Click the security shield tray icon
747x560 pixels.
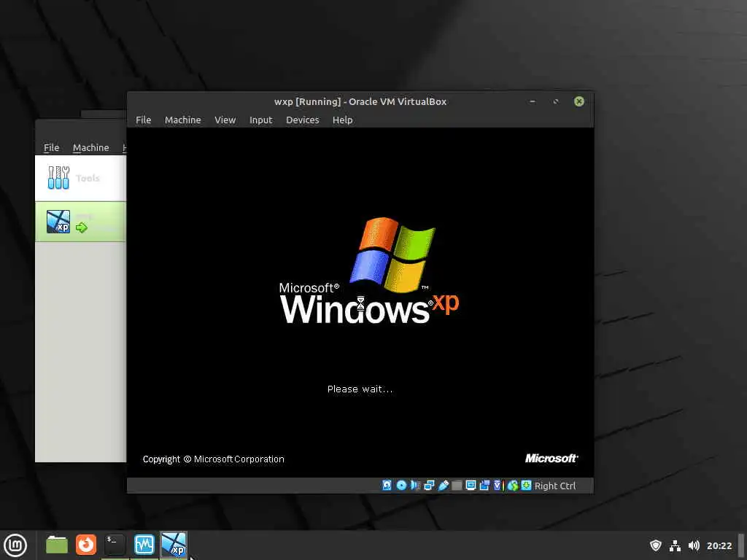click(656, 545)
